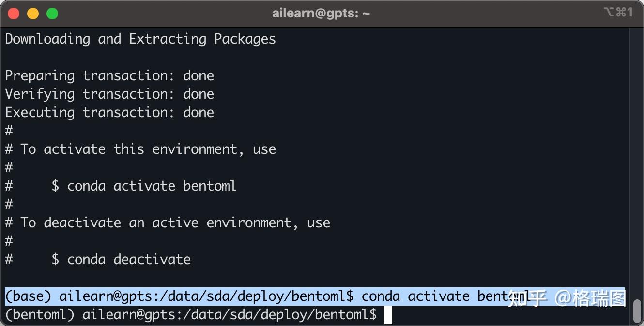
Task: Click the suggested '$ conda activate bentoml' command
Action: (144, 186)
